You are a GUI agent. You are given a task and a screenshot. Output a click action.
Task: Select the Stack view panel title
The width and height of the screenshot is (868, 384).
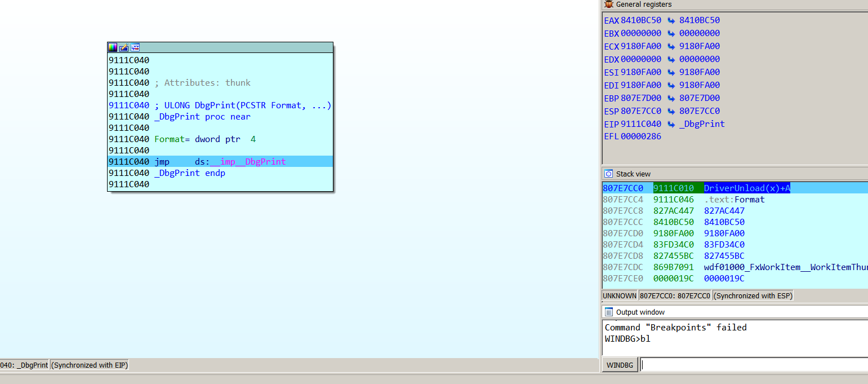pos(633,174)
